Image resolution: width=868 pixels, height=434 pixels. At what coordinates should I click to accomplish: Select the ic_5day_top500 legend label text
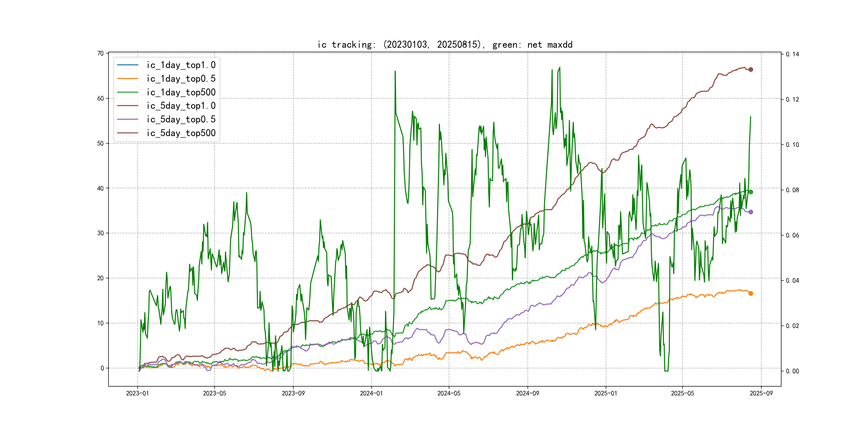click(x=181, y=133)
